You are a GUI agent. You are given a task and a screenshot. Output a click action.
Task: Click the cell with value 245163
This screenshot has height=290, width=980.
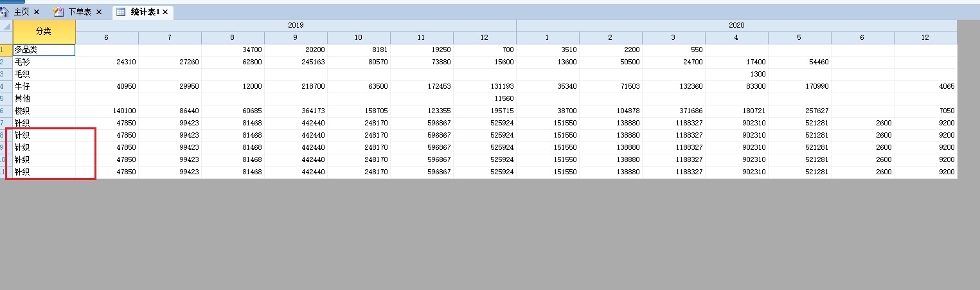point(296,62)
